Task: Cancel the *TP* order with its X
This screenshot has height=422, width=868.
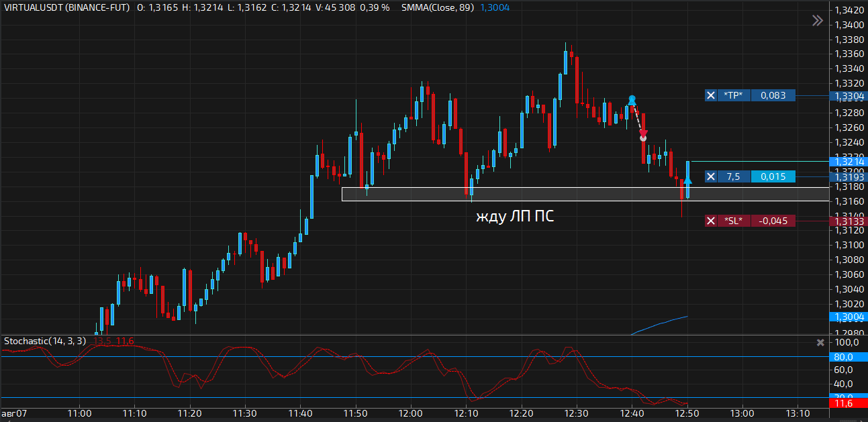Action: tap(711, 96)
